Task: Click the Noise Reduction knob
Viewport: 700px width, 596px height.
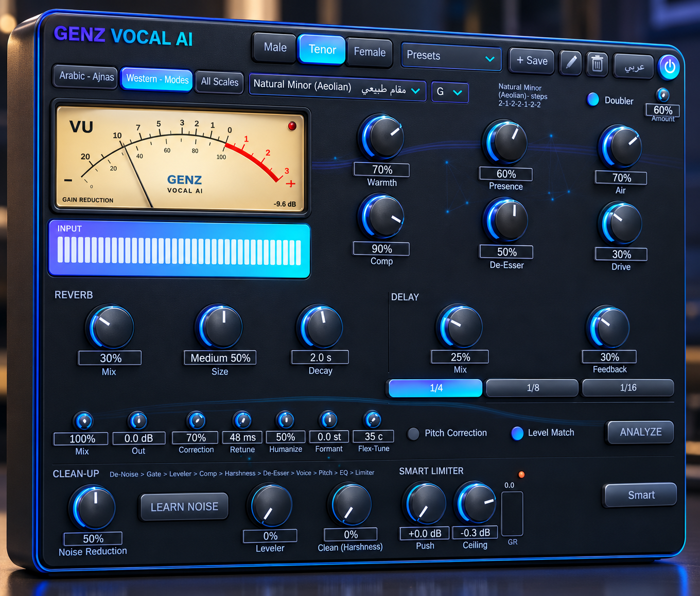Action: [93, 508]
